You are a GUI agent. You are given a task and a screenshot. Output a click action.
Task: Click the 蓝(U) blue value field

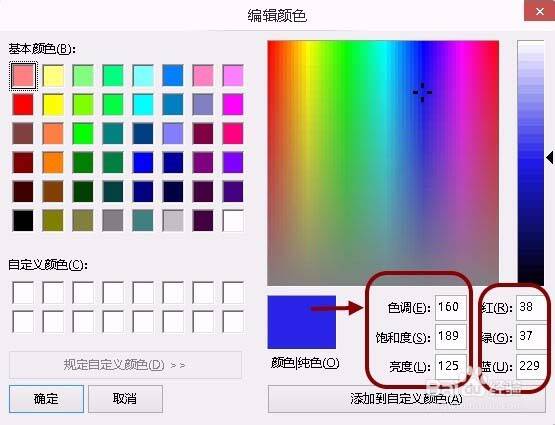point(531,366)
